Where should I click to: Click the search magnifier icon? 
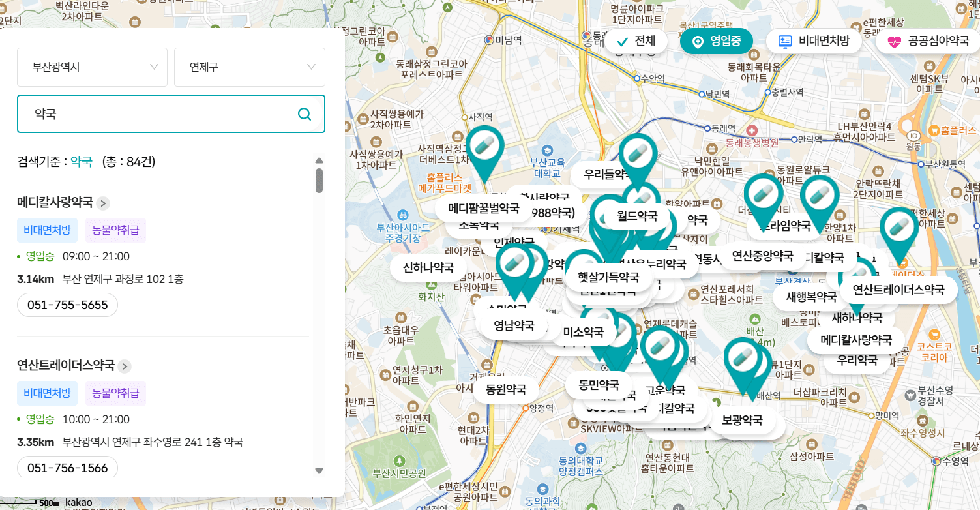pyautogui.click(x=304, y=113)
